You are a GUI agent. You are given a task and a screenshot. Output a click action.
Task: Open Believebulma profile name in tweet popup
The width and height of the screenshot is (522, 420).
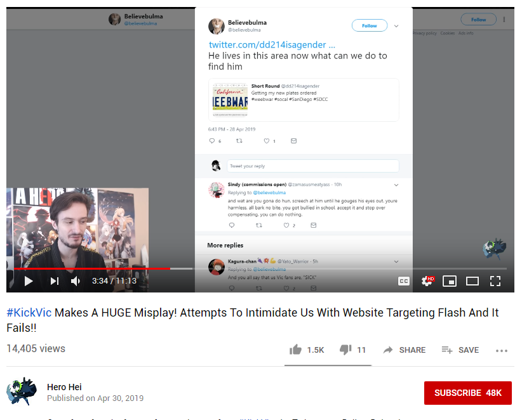[x=248, y=23]
